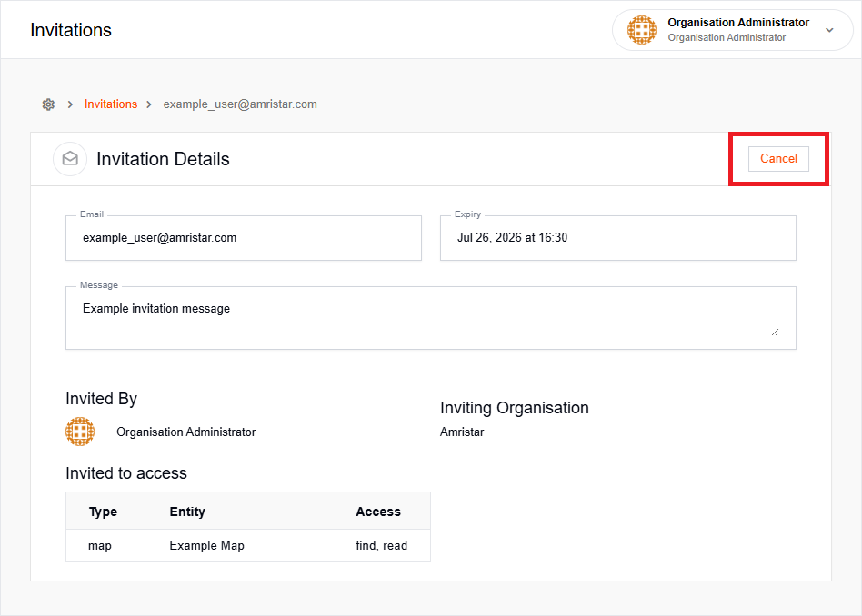Click the Example Map entity cell

(206, 546)
